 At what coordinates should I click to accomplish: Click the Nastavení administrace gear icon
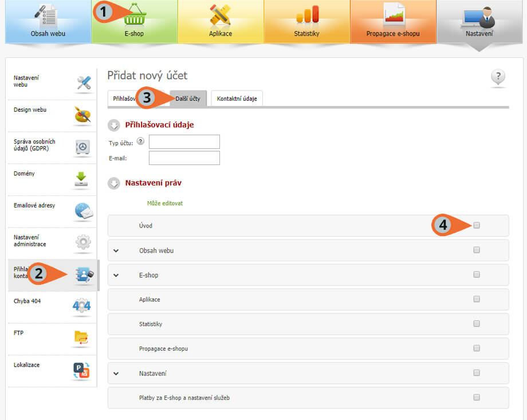(82, 244)
